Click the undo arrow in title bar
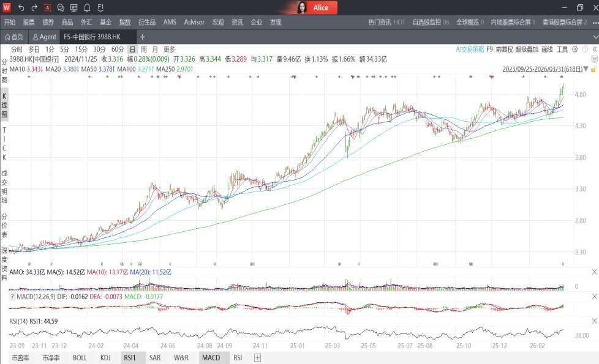The image size is (599, 364). [x=21, y=8]
